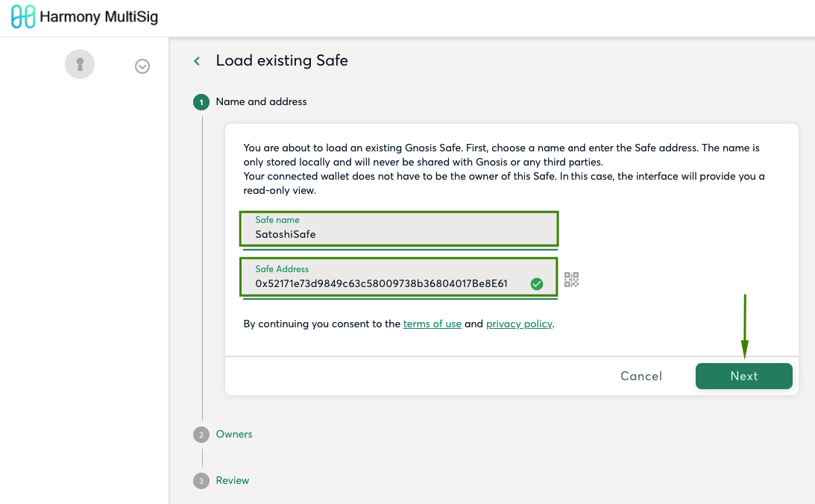Go back using the left arrow icon

tap(197, 61)
